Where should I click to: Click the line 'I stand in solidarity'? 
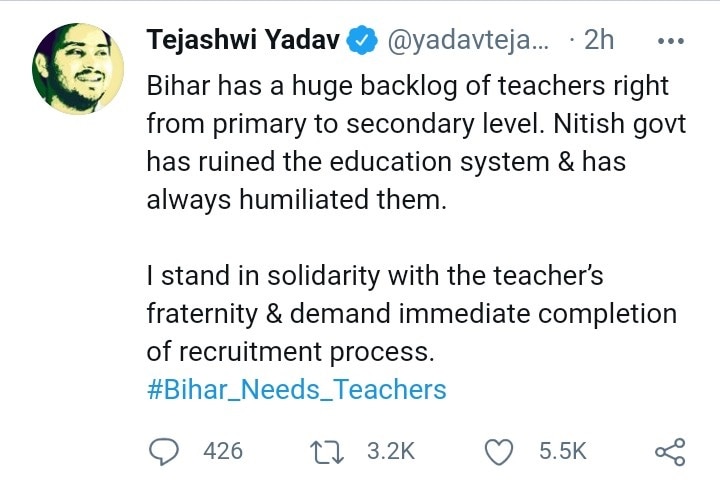click(375, 277)
